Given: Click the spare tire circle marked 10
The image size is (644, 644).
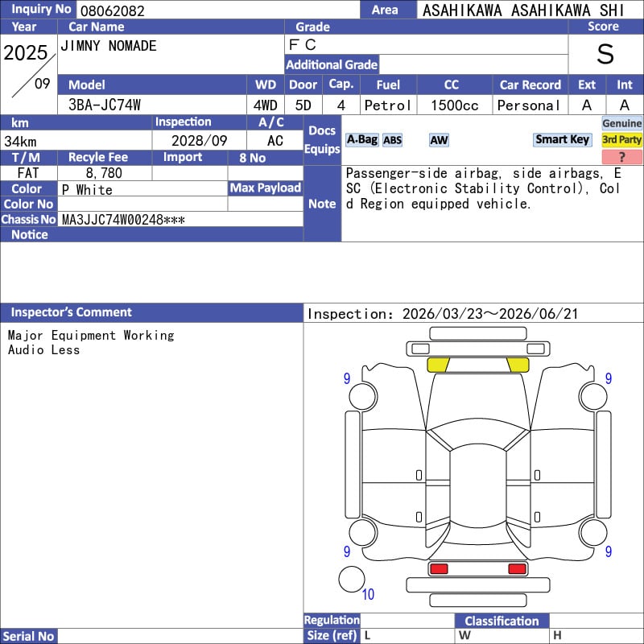Looking at the screenshot, I should [352, 579].
